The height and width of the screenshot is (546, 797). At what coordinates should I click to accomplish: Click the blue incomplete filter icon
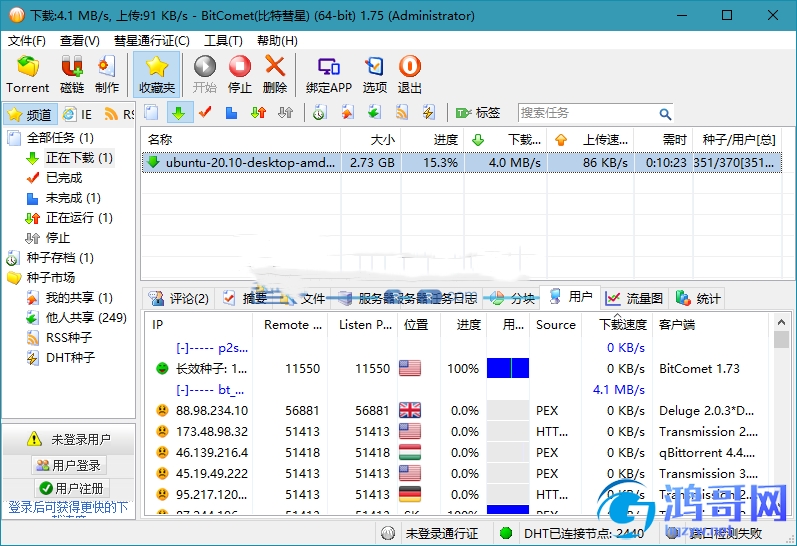(231, 112)
